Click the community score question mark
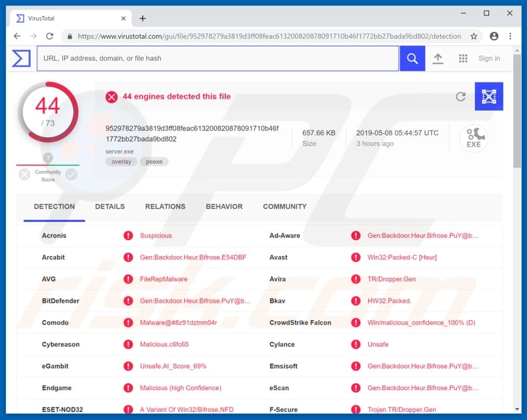 point(48,157)
